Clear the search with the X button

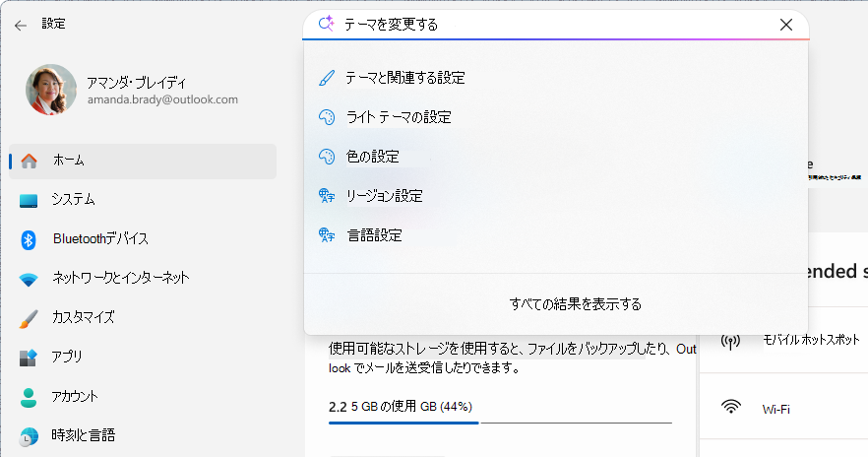[786, 25]
